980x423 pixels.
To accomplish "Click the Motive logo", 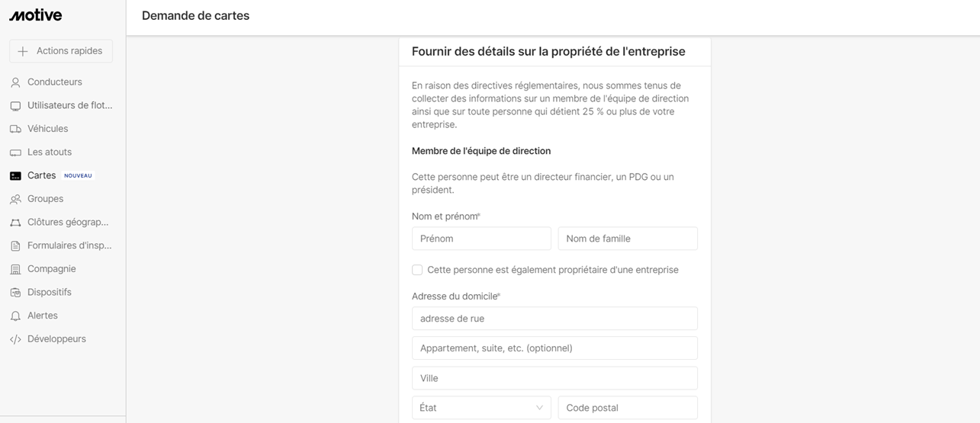I will 36,15.
